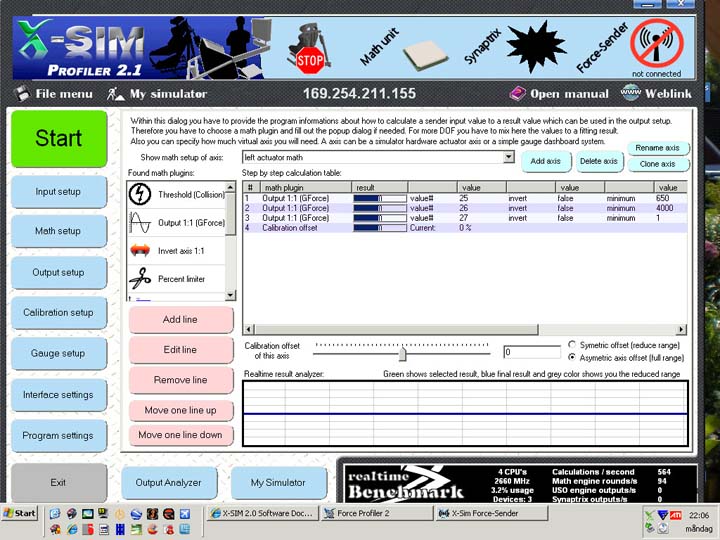The image size is (720, 540).
Task: Select the Invert axis 1:1 red arrows icon
Action: [140, 251]
